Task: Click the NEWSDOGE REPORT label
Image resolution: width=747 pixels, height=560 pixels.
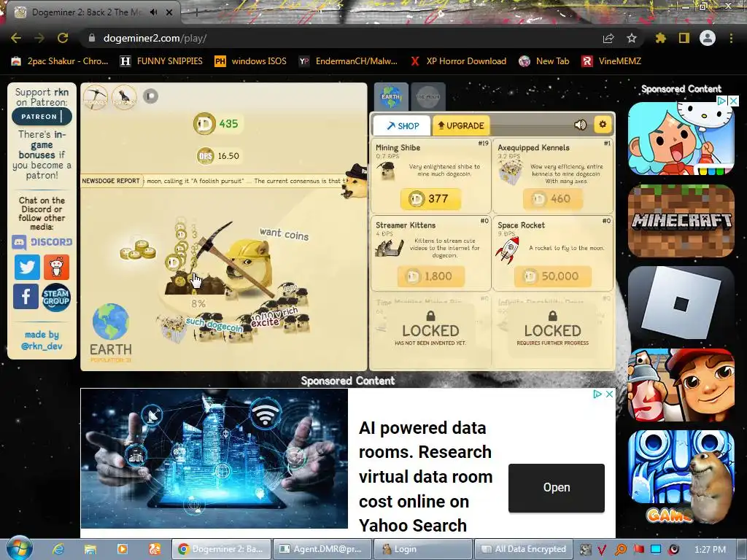Action: [x=111, y=181]
